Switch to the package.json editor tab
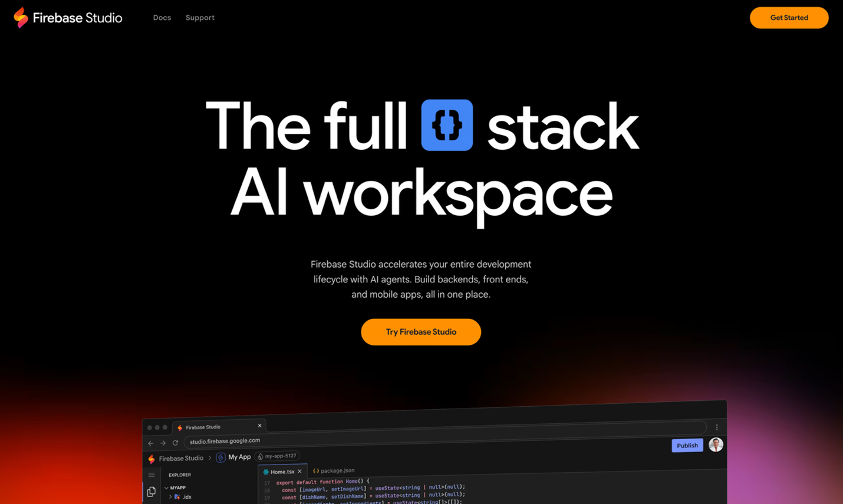The height and width of the screenshot is (504, 843). point(334,470)
